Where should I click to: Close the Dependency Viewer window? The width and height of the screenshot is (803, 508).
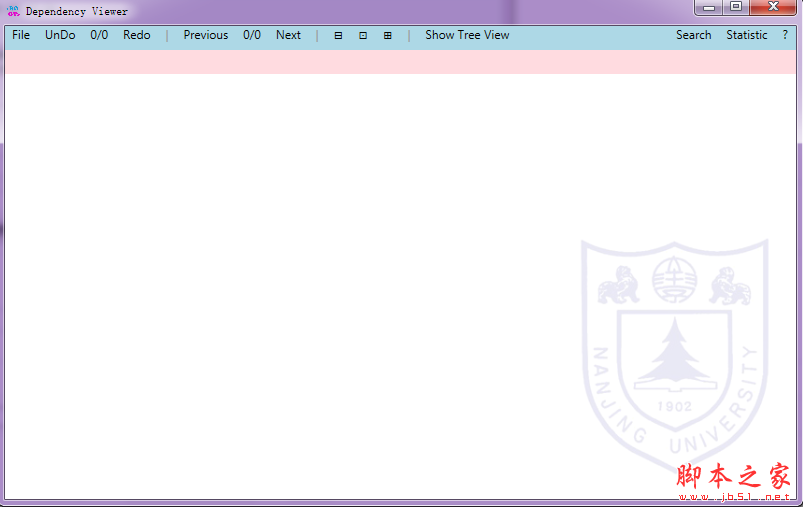point(774,7)
